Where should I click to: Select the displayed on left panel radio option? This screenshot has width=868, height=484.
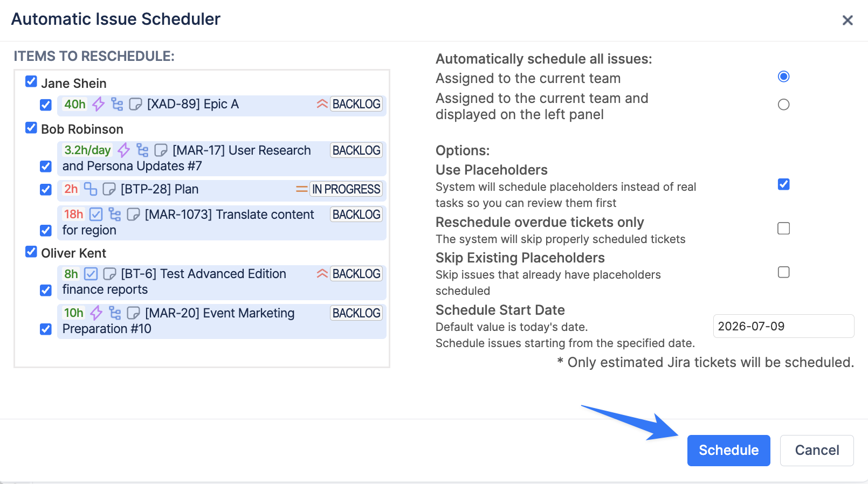[x=784, y=105]
